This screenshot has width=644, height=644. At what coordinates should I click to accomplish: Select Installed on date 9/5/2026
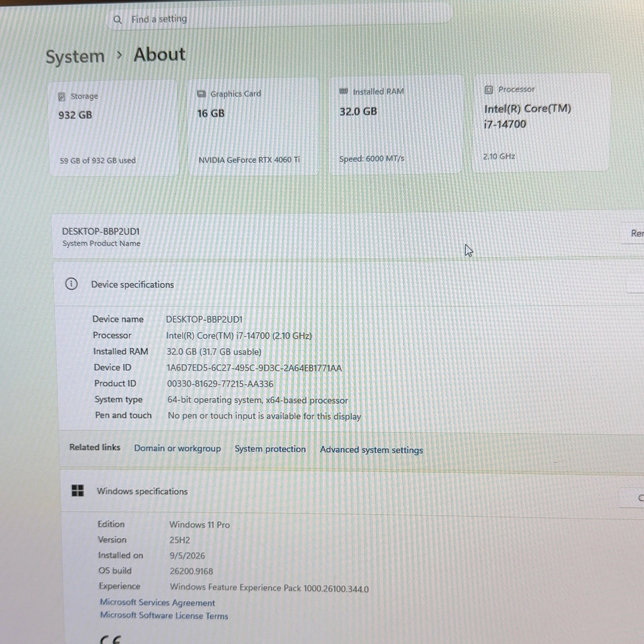click(x=187, y=556)
